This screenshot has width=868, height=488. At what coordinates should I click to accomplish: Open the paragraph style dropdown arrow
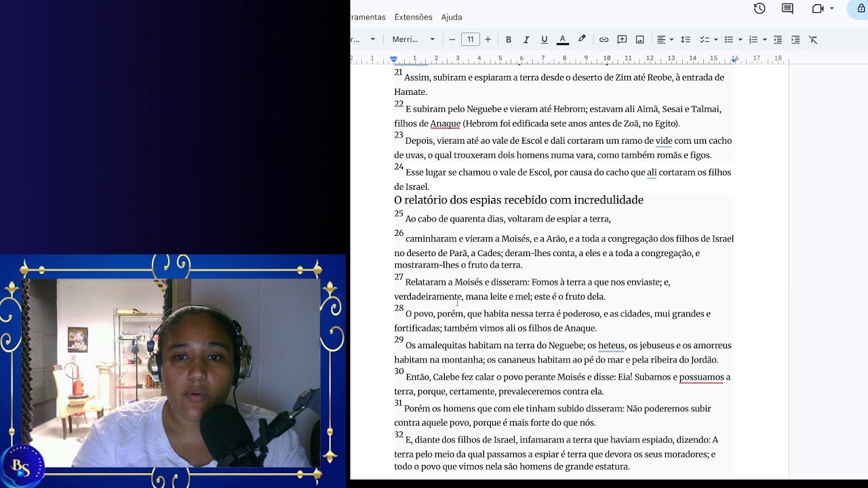pos(372,39)
